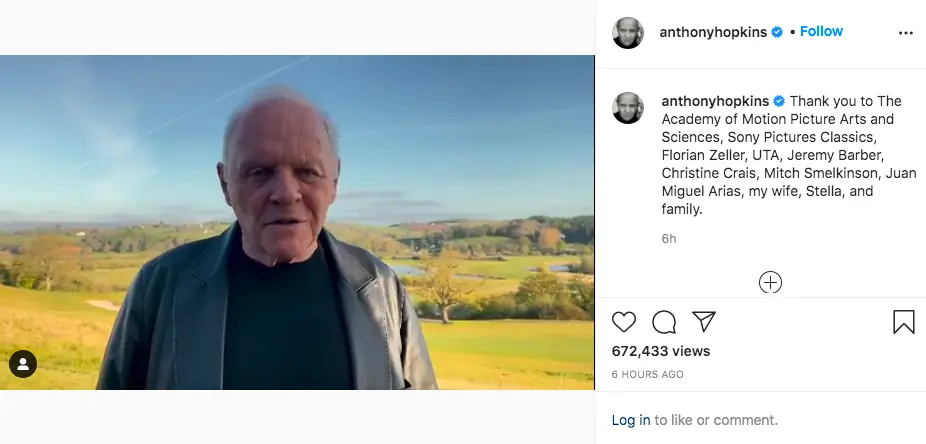Show tagged accounts icon on the video
Image resolution: width=926 pixels, height=444 pixels.
click(x=23, y=364)
